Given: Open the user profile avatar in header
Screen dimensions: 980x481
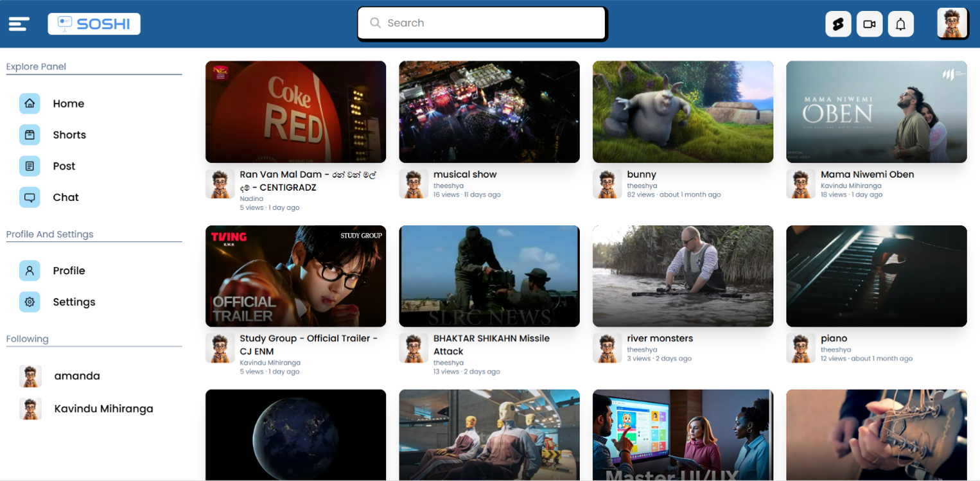Looking at the screenshot, I should click(x=952, y=24).
